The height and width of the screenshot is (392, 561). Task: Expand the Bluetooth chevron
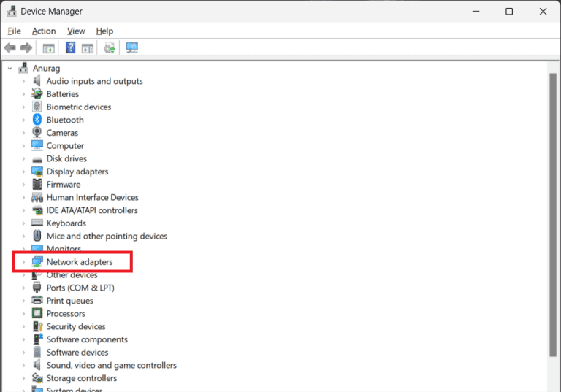pos(23,120)
